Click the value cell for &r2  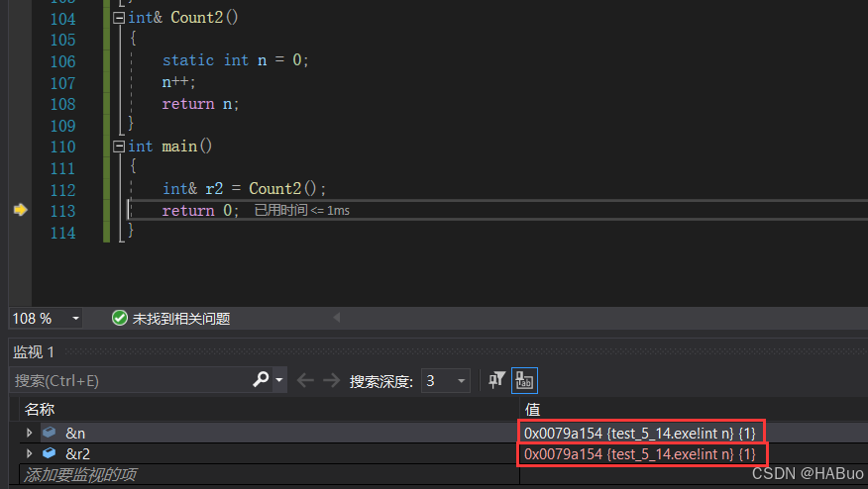click(x=640, y=454)
